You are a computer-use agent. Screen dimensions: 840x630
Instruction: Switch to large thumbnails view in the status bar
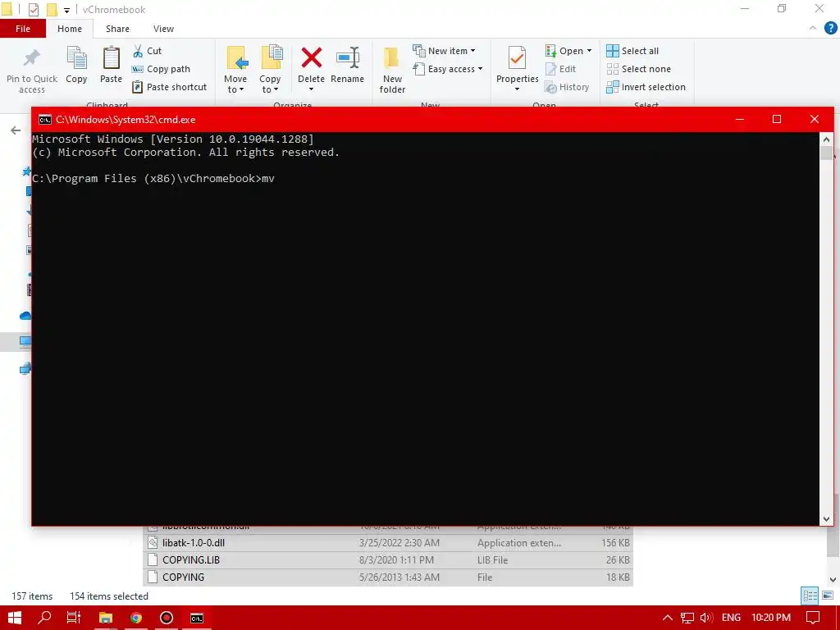[828, 596]
